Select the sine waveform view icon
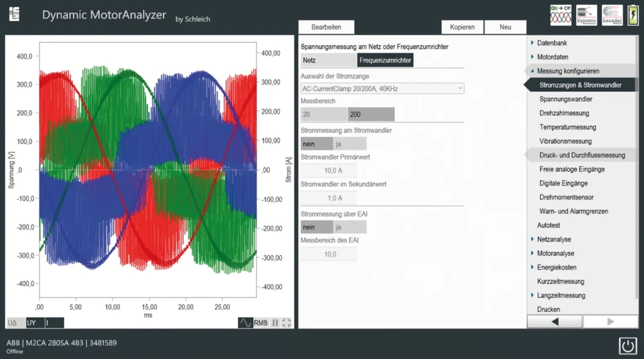The width and height of the screenshot is (644, 359). 245,323
